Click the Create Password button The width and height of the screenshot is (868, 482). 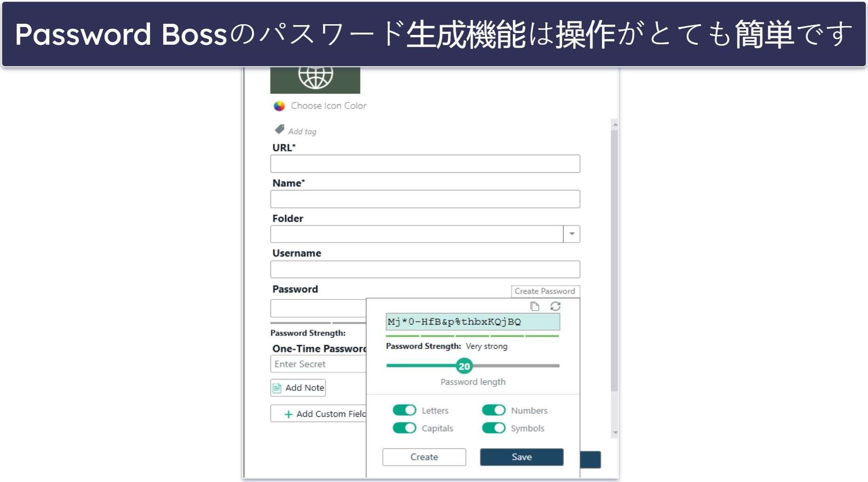[545, 291]
